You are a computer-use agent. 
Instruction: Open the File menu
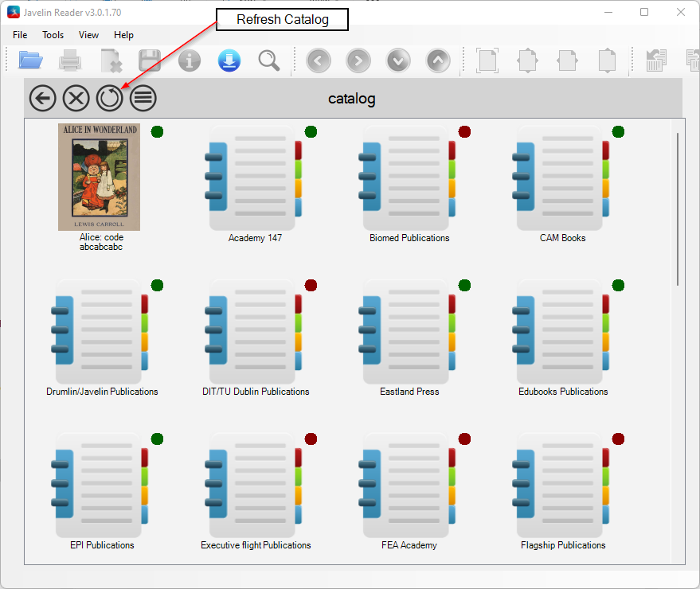(20, 35)
